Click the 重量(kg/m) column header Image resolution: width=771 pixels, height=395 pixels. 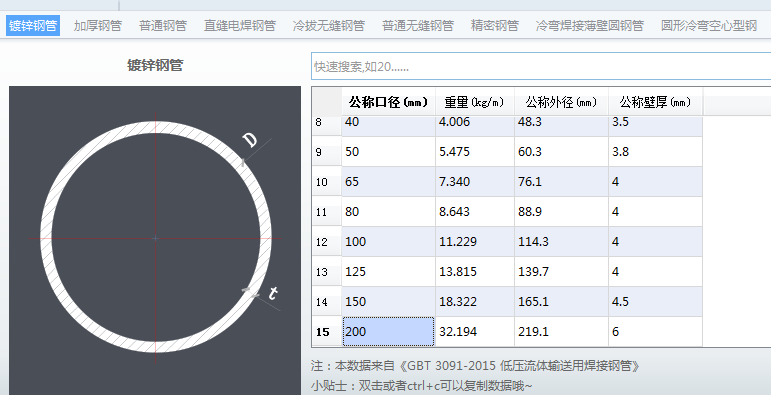[x=474, y=102]
